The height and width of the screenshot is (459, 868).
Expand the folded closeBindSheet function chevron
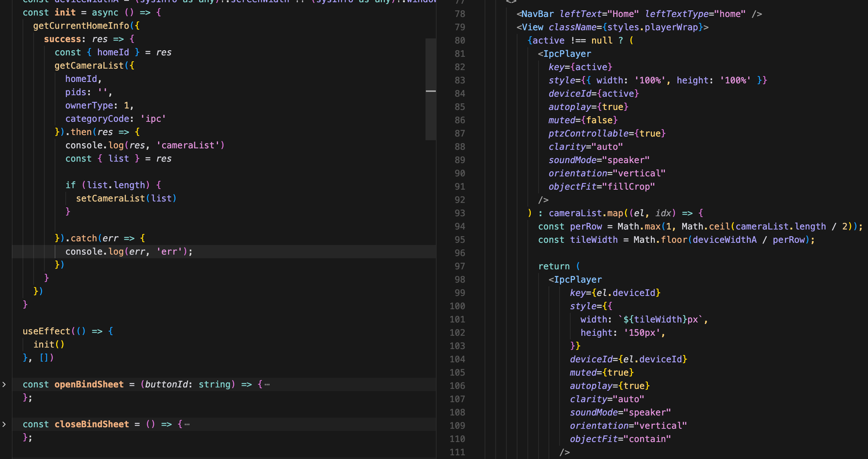(4, 424)
